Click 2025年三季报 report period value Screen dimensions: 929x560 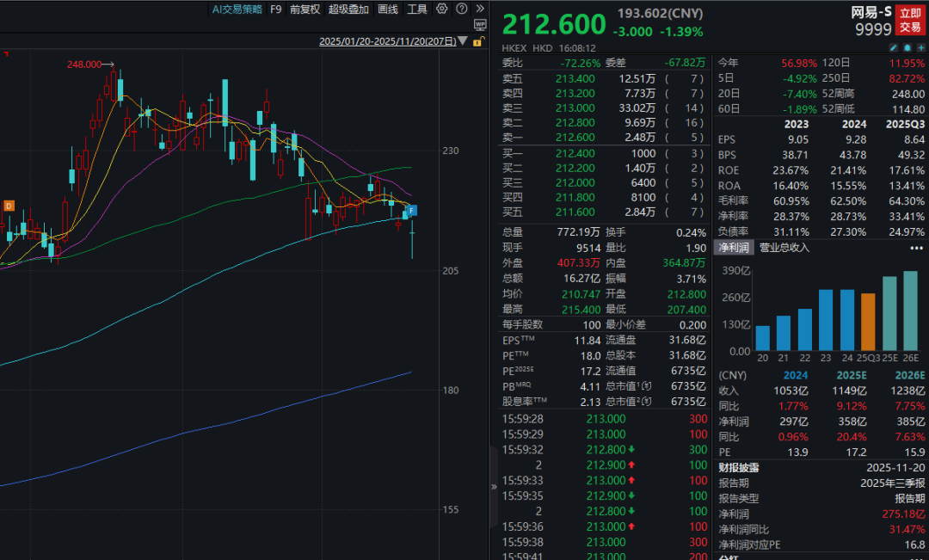pyautogui.click(x=893, y=483)
